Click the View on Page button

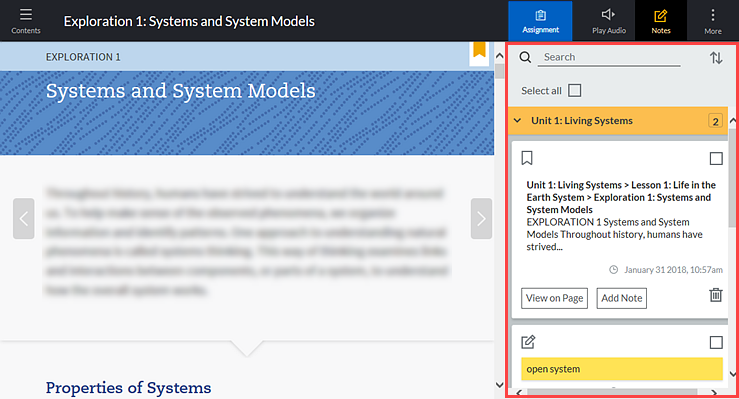[x=554, y=298]
